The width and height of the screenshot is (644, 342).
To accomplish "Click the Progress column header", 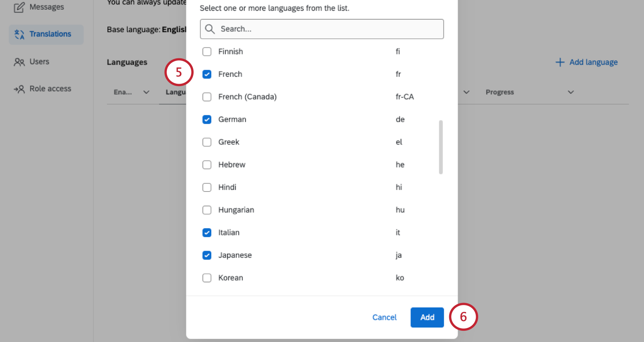I will tap(500, 92).
